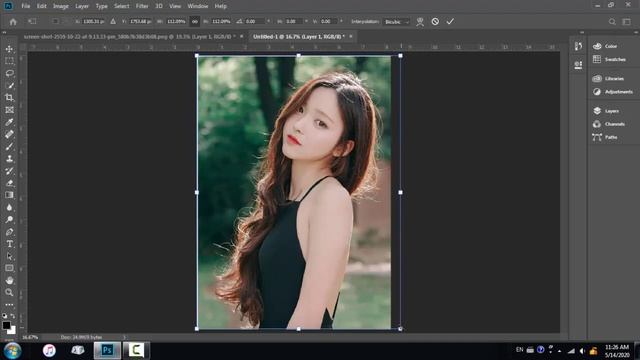Select the Crop tool

click(x=9, y=98)
